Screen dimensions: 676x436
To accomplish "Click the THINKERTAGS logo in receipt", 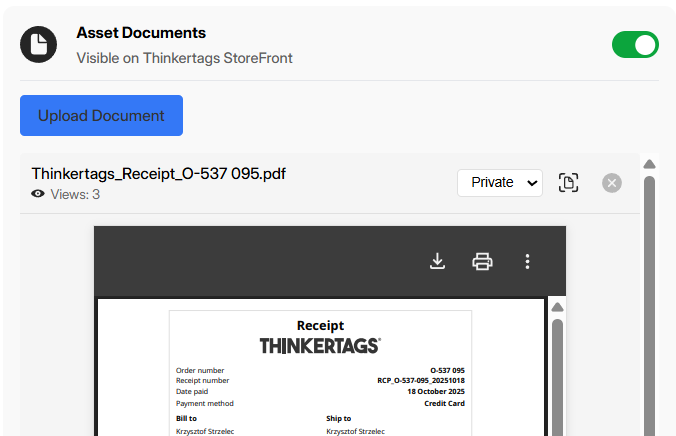I will [319, 346].
